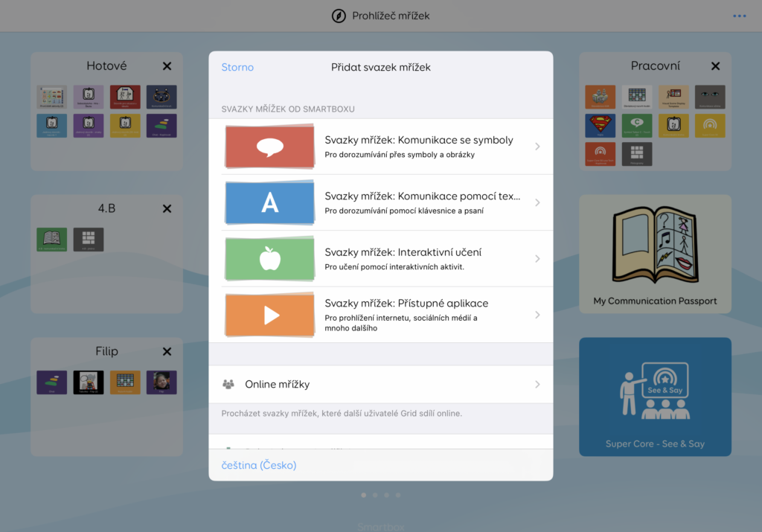762x532 pixels.
Task: Close the Hotové folder with X
Action: 167,66
